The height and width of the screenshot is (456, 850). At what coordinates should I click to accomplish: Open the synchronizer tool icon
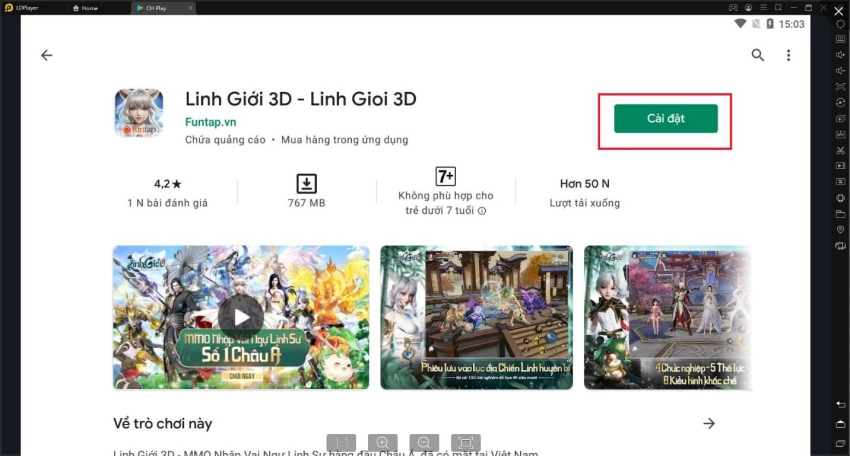(x=840, y=182)
